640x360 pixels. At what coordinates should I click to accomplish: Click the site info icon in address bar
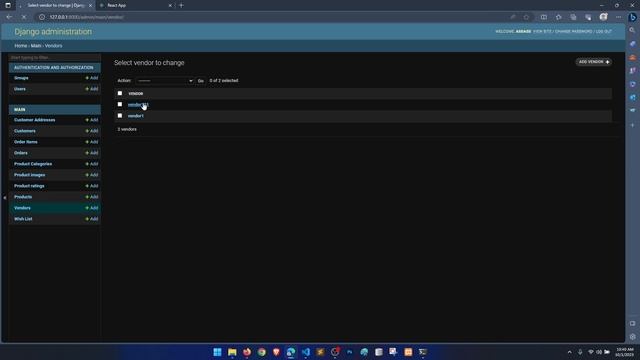point(42,17)
